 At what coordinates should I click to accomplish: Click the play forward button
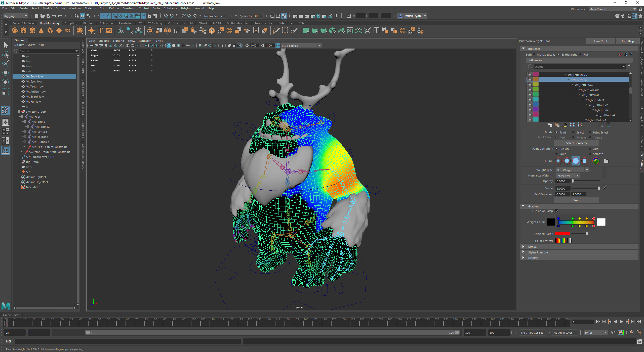tap(621, 322)
